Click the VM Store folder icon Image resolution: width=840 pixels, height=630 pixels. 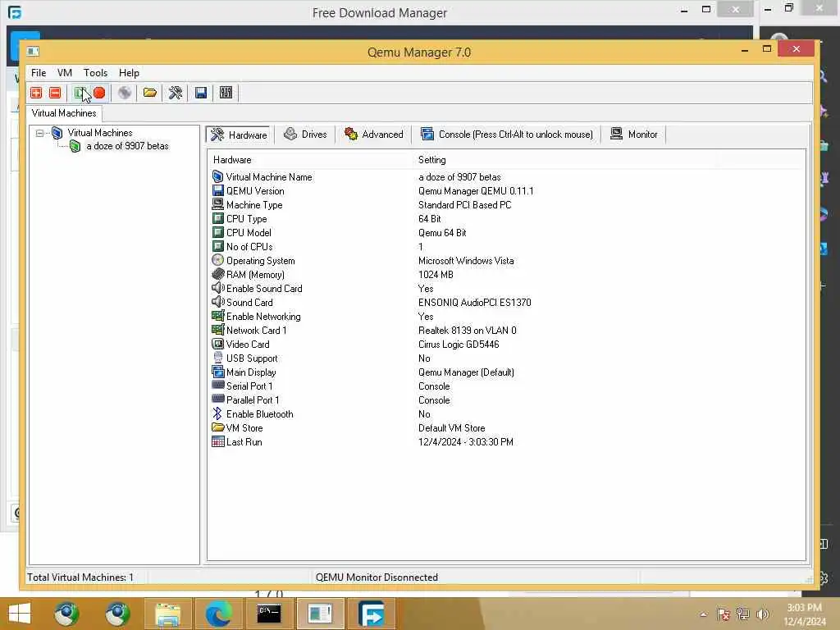[217, 427]
